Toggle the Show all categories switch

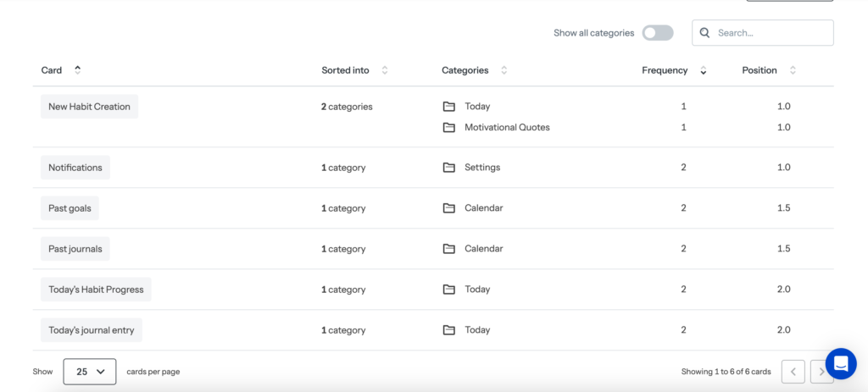657,33
